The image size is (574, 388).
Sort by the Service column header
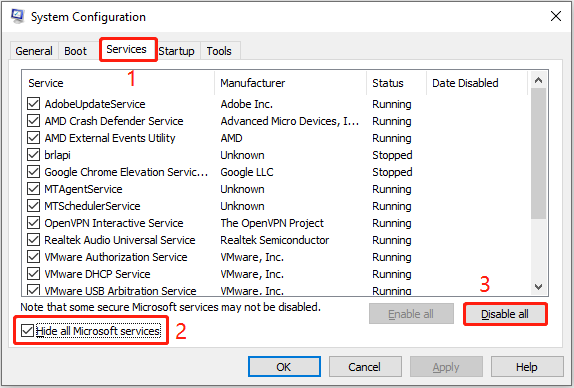118,83
